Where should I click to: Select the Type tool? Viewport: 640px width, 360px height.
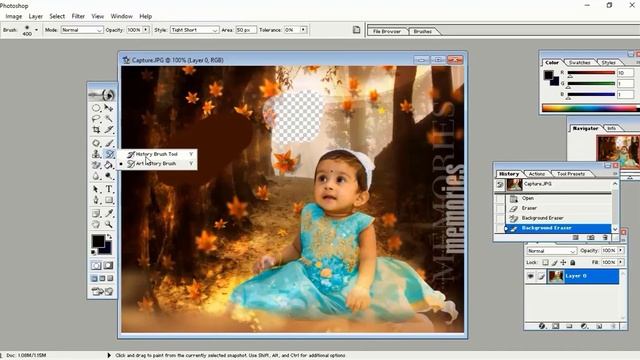(x=109, y=189)
